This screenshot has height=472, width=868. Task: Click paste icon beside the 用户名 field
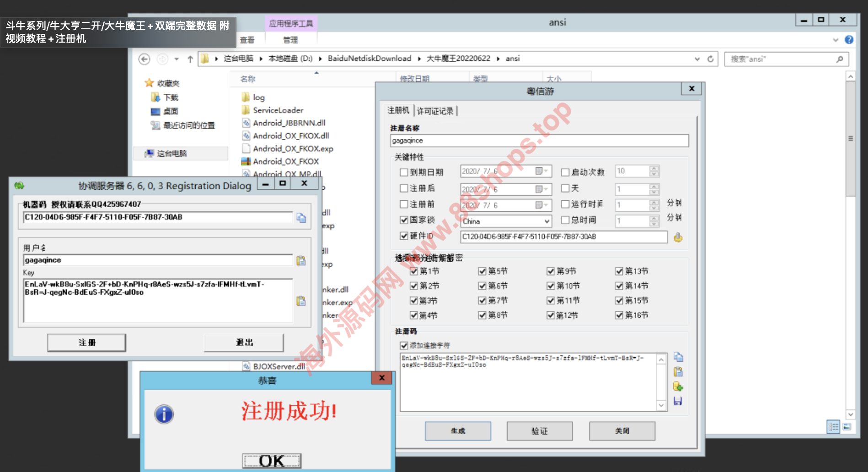(301, 261)
